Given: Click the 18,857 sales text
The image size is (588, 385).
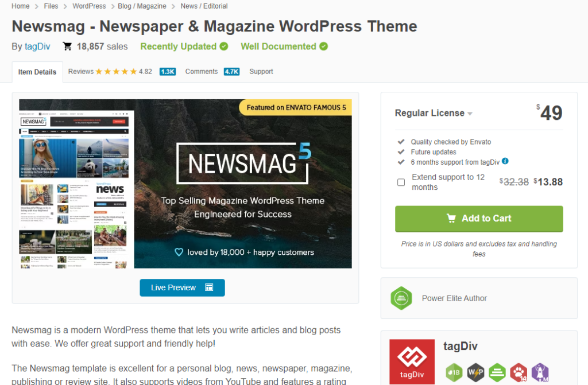Looking at the screenshot, I should pyautogui.click(x=102, y=46).
